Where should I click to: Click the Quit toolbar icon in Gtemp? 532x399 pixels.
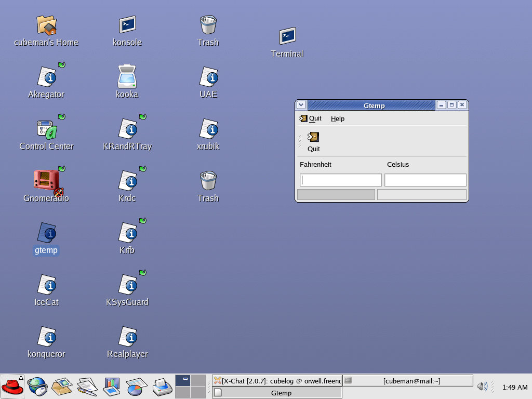(313, 142)
